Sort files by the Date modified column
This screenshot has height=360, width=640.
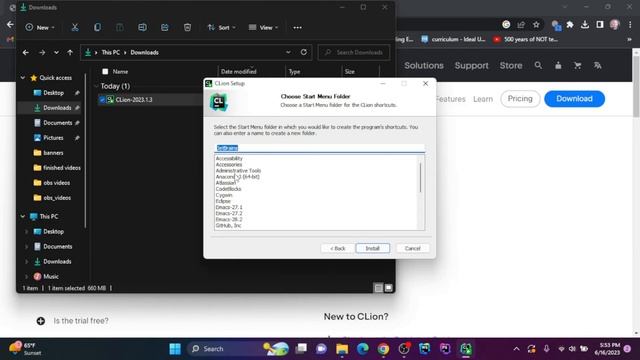[238, 71]
